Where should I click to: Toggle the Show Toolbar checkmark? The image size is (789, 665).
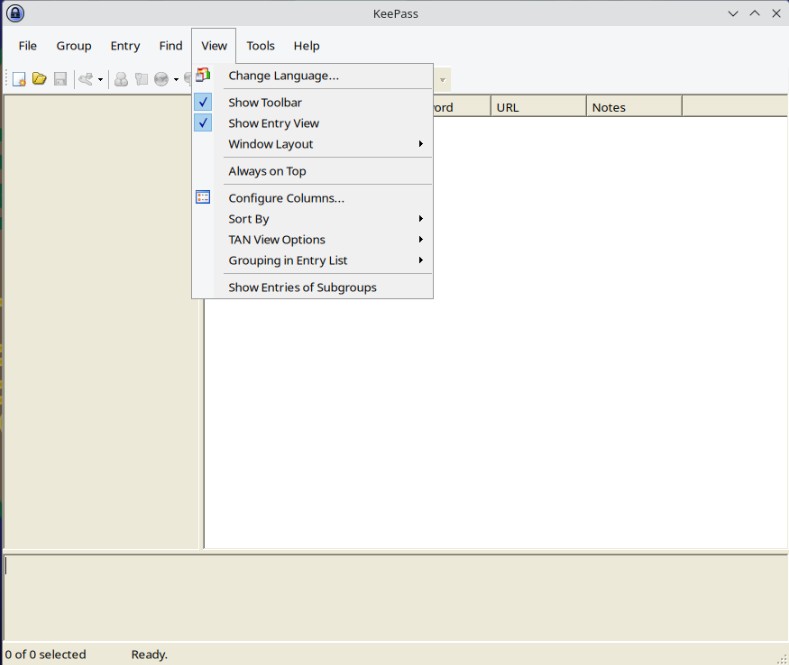pos(203,102)
